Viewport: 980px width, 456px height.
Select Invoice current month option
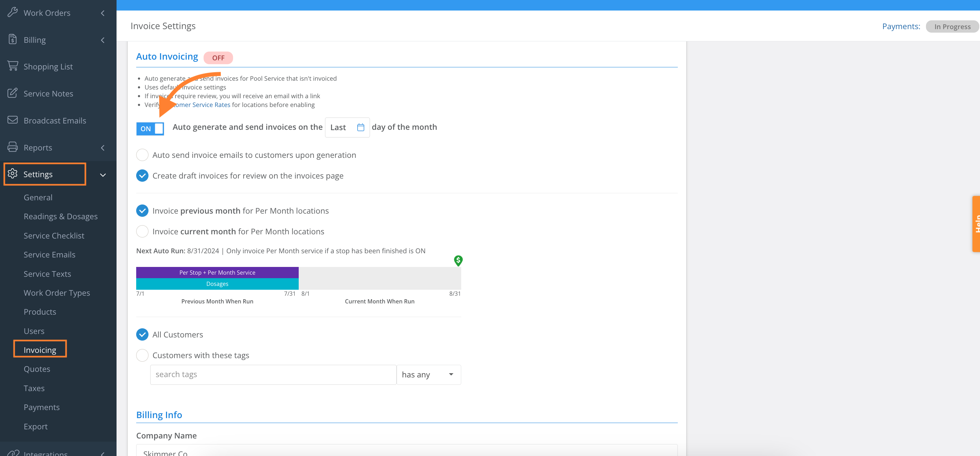pos(142,231)
